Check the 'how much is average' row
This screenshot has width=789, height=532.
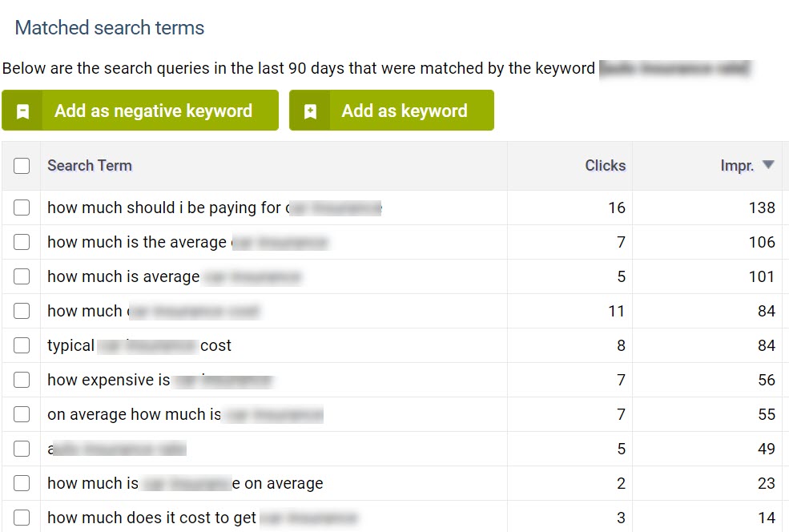22,276
